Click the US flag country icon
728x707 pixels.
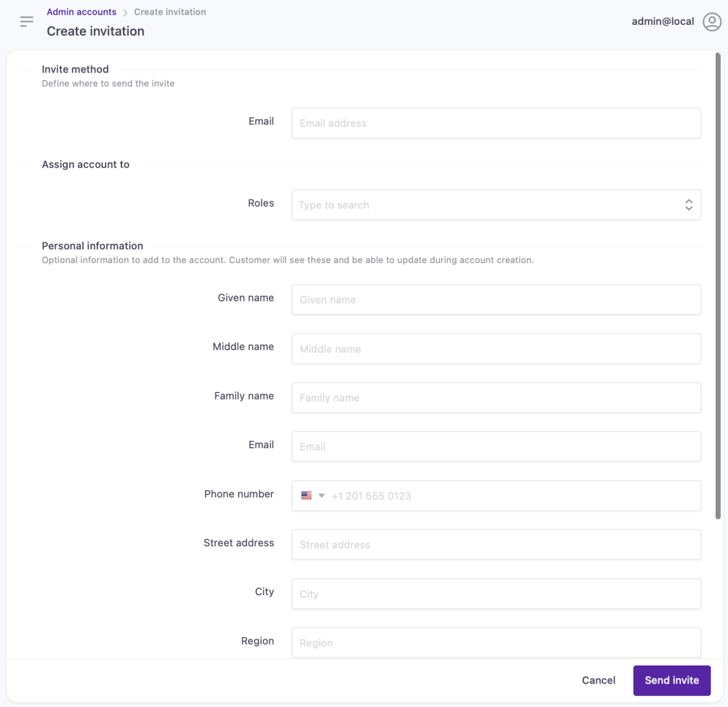pos(306,496)
